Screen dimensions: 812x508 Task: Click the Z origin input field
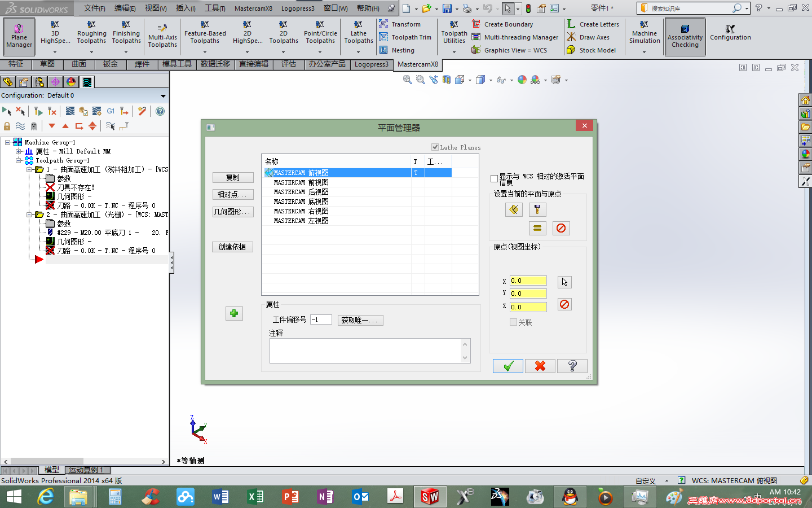coord(528,307)
